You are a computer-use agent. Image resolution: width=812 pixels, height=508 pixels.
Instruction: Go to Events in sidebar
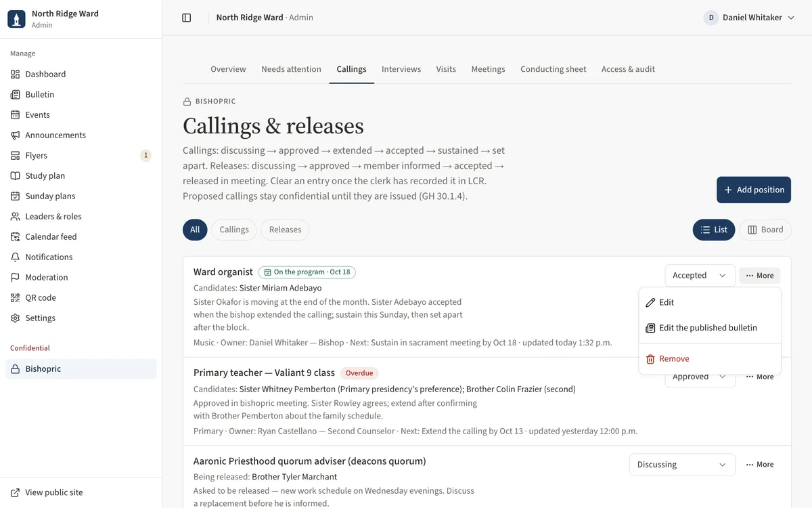[x=81, y=114]
